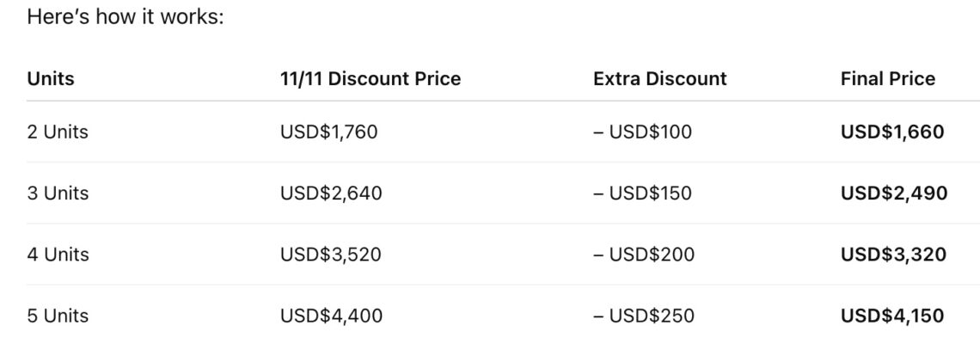
Task: Click the USD$1,760 discount price cell
Action: (328, 132)
